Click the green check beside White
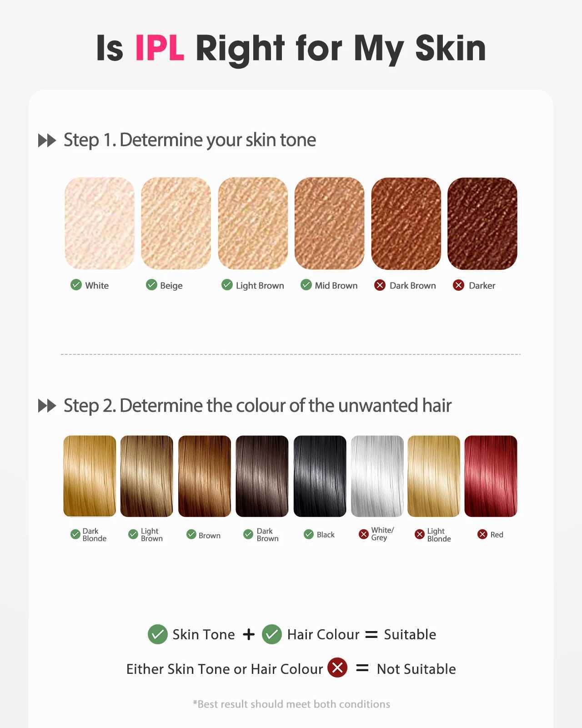Image resolution: width=582 pixels, height=728 pixels. 76,285
